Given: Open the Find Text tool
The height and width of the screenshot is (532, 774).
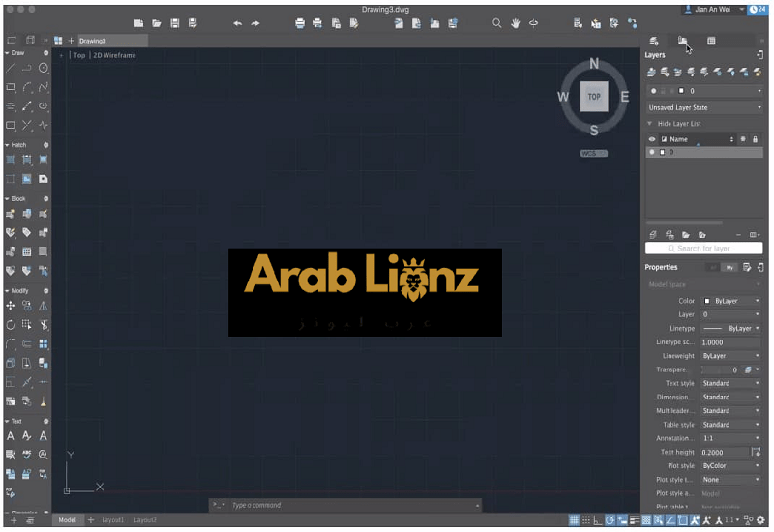Looking at the screenshot, I should (x=44, y=455).
